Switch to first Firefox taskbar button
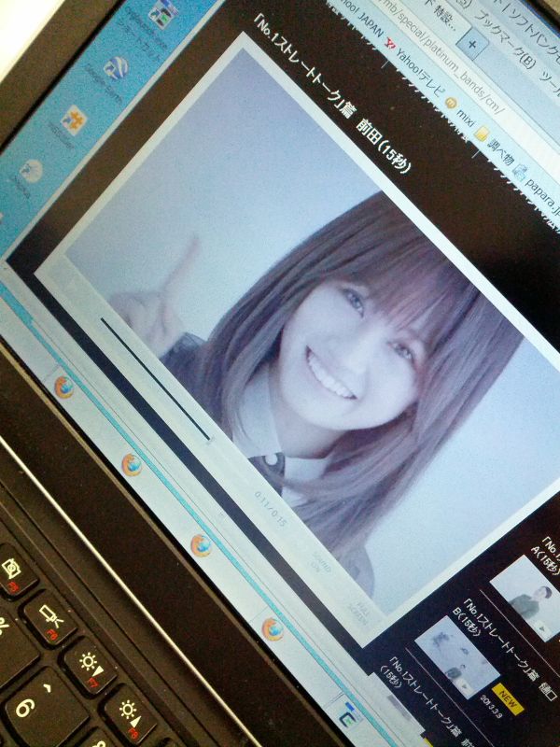Screen dimensions: 560x747 [64, 387]
